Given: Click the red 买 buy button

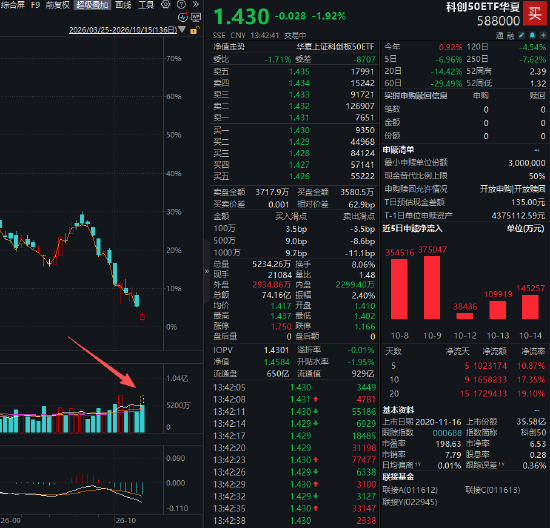Looking at the screenshot, I should pyautogui.click(x=535, y=14).
